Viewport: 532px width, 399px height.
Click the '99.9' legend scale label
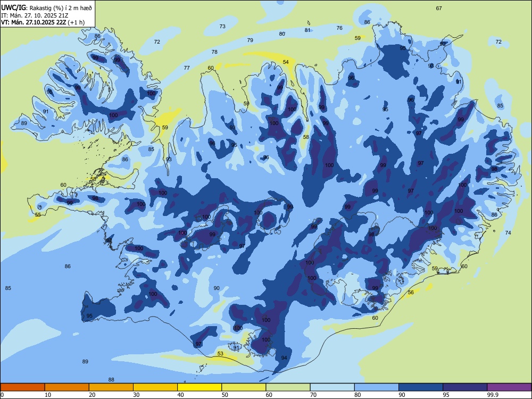pos(492,395)
